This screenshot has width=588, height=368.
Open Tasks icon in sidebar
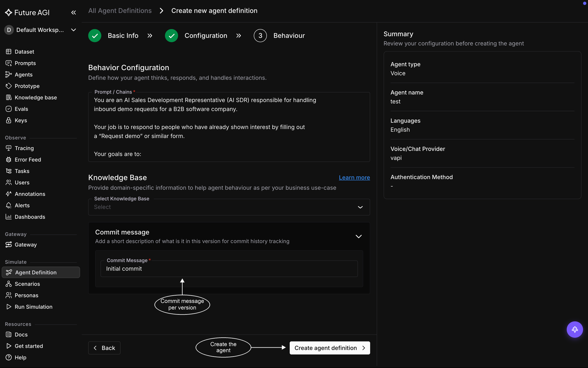(9, 171)
